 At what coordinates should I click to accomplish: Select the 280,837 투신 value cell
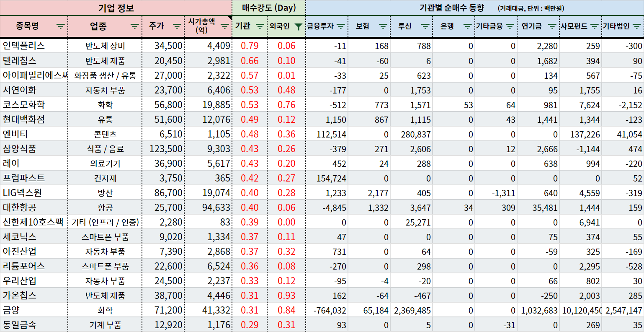(412, 134)
